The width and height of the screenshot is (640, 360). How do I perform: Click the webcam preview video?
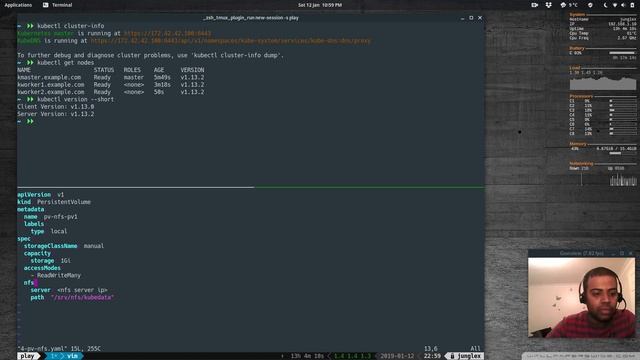click(x=582, y=298)
